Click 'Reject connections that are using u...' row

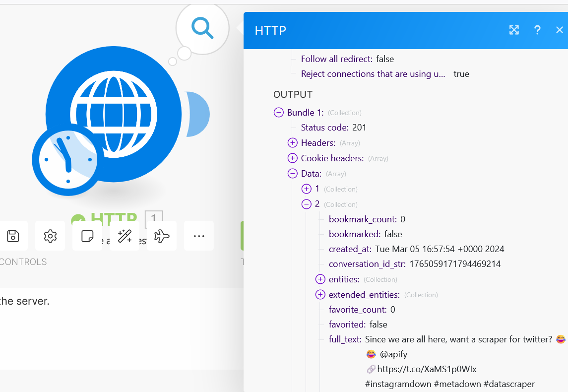click(x=385, y=74)
